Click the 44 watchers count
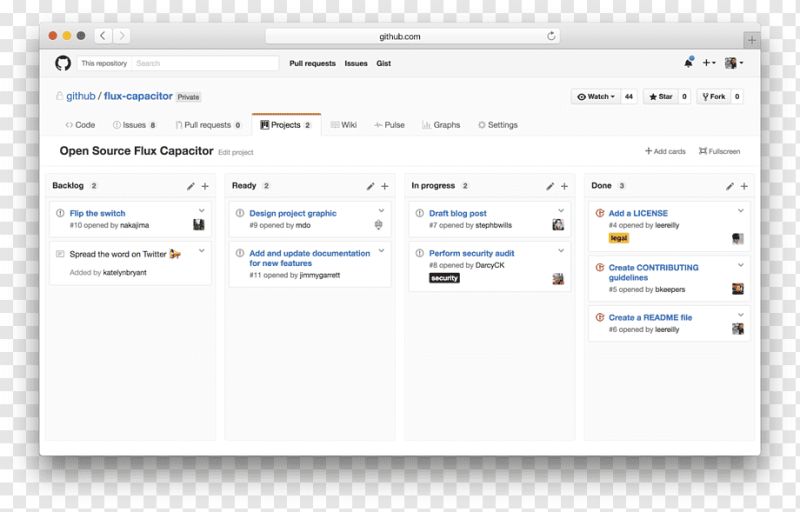Screen dimensions: 800x512 pyautogui.click(x=629, y=96)
